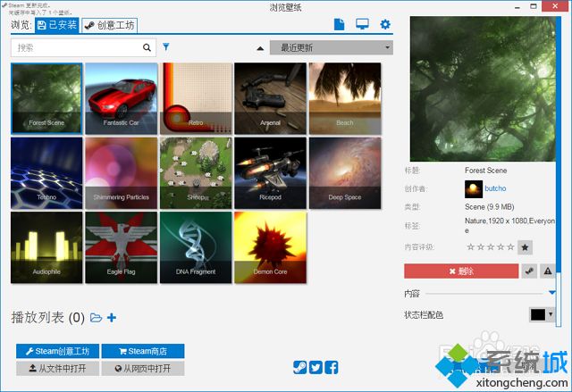572x392 pixels.
Task: Select the DNA Fragment wallpaper
Action: (196, 247)
